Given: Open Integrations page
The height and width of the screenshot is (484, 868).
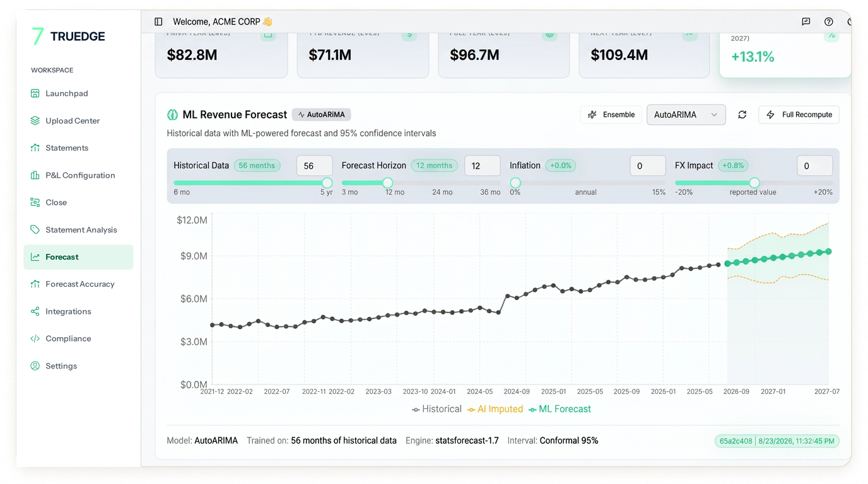Looking at the screenshot, I should [x=78, y=311].
